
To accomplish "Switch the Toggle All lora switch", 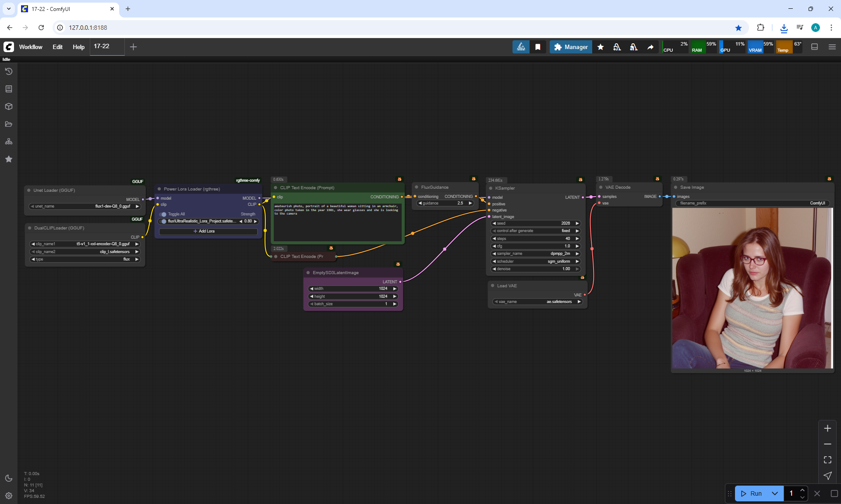I will 163,214.
